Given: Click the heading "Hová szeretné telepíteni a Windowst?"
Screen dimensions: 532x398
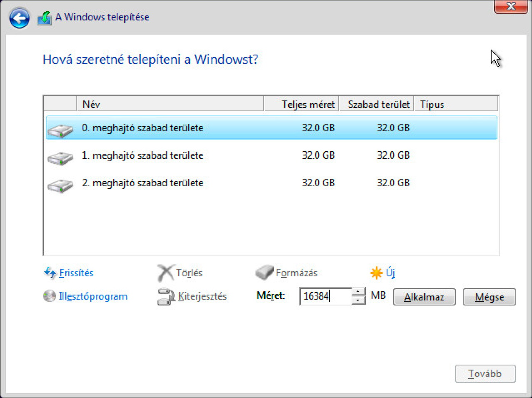Looking at the screenshot, I should pos(150,60).
